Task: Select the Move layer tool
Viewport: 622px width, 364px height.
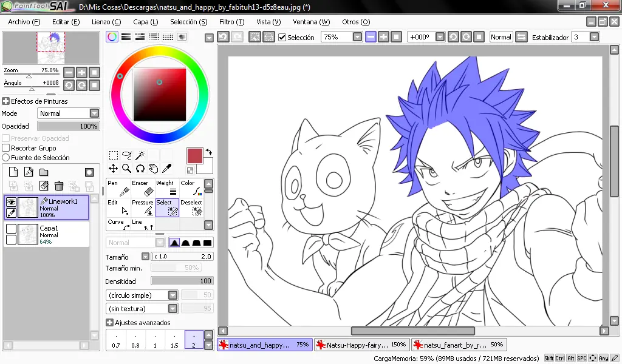Action: (114, 168)
